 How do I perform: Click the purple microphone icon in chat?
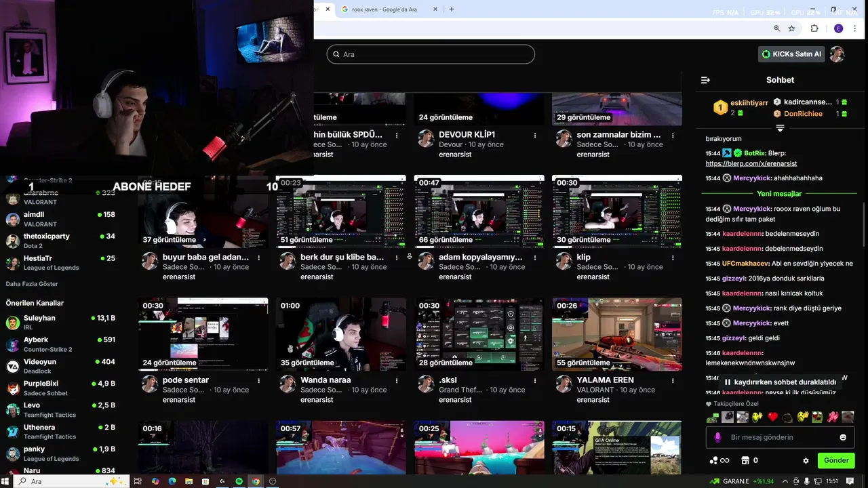coord(717,437)
